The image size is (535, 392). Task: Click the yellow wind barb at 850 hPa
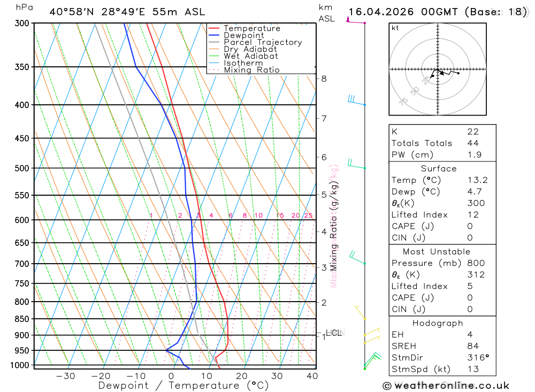(x=360, y=312)
